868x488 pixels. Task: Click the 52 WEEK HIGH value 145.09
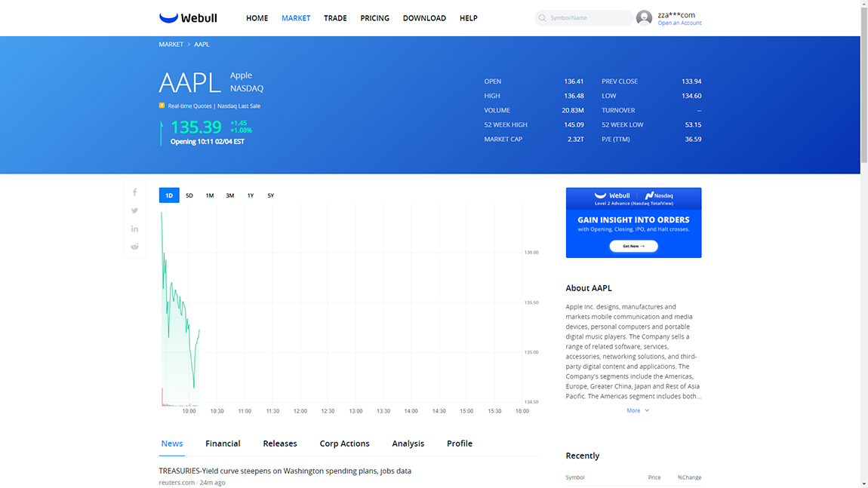point(574,124)
